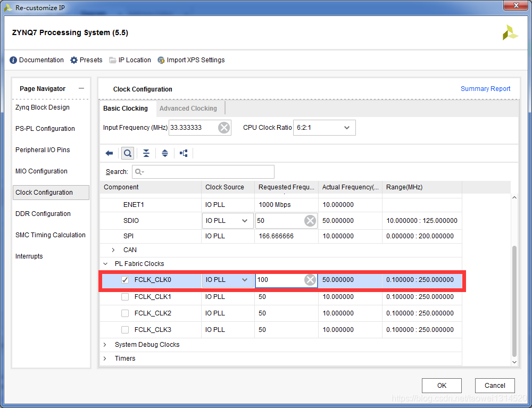Click the Xilinx logo in header

point(510,32)
